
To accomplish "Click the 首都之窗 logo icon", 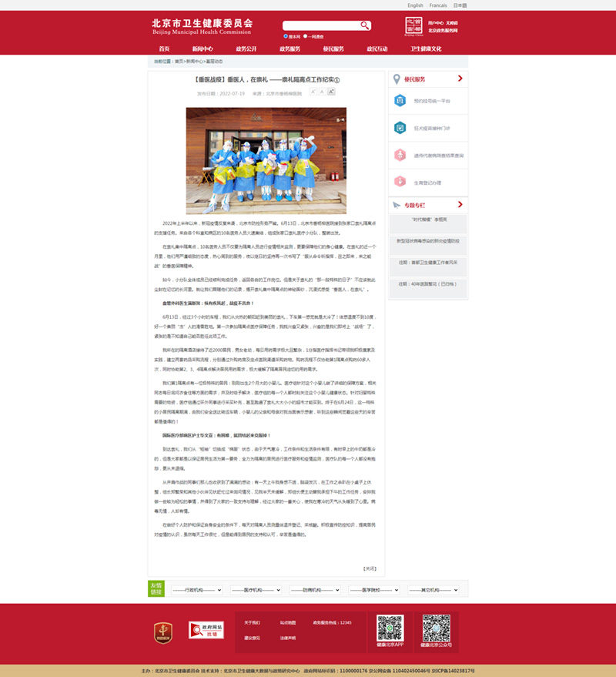I will point(413,26).
